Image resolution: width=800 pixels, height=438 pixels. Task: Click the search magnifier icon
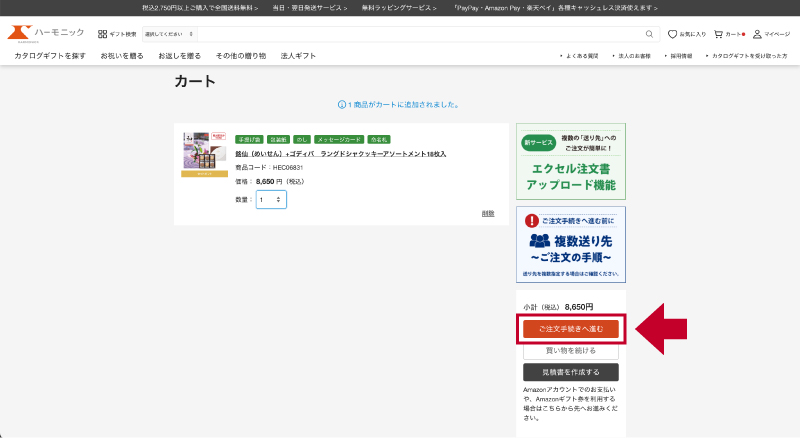pos(649,34)
